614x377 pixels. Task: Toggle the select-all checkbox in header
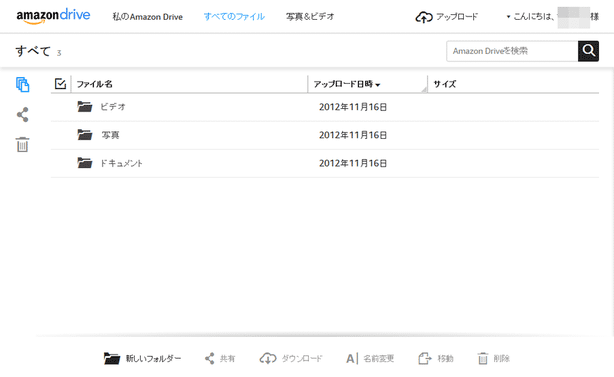pos(60,83)
